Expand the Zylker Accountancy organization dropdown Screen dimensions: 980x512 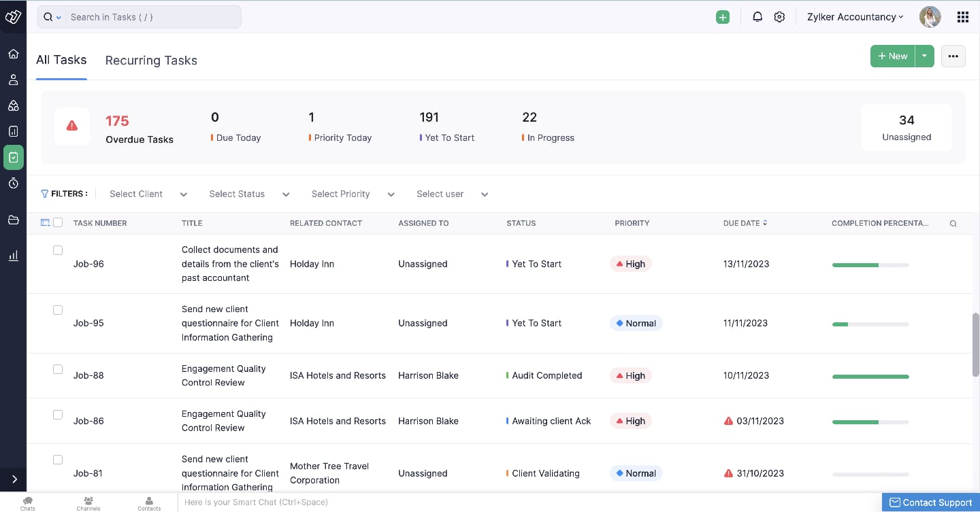(x=855, y=16)
